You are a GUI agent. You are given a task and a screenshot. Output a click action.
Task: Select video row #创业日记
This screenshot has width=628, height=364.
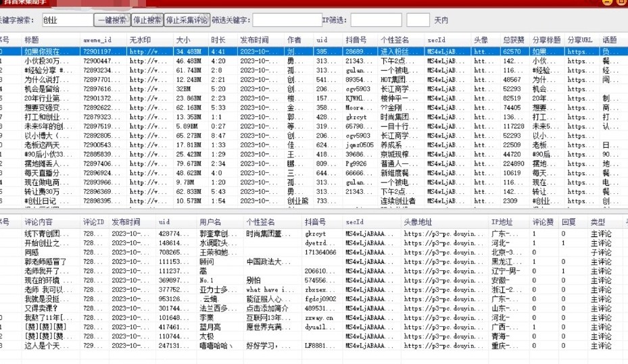pyautogui.click(x=314, y=201)
